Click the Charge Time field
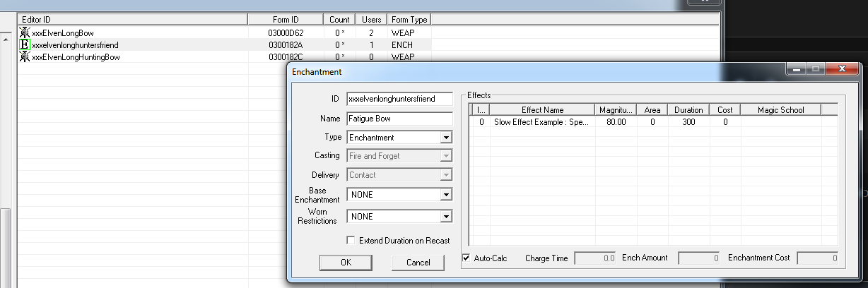Screen dimensions: 868x288 (x=596, y=258)
